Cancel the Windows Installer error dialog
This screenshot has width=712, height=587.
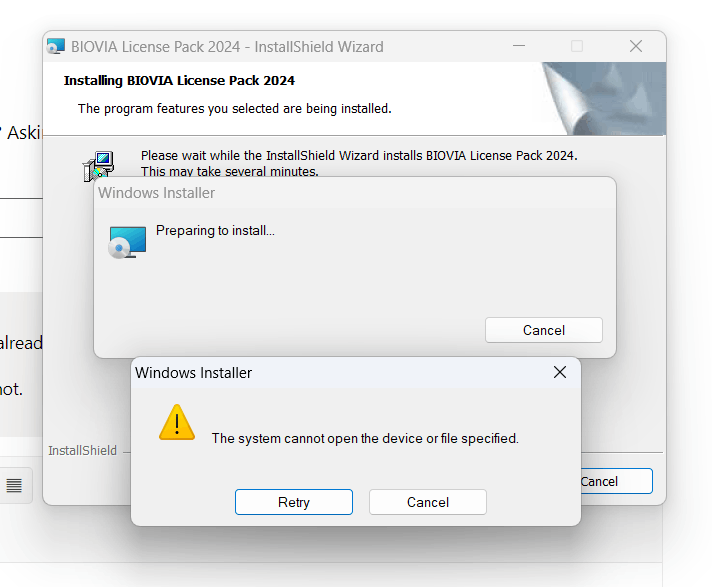coord(428,502)
